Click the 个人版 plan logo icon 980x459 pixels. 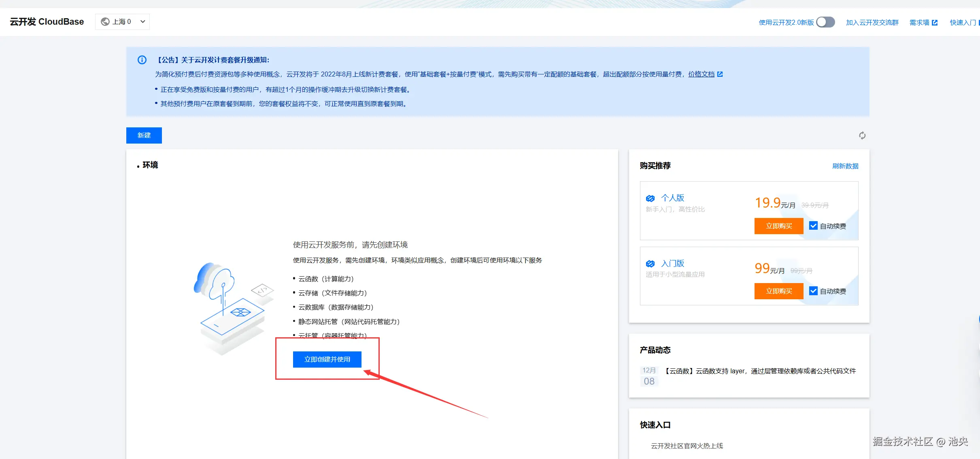click(650, 198)
